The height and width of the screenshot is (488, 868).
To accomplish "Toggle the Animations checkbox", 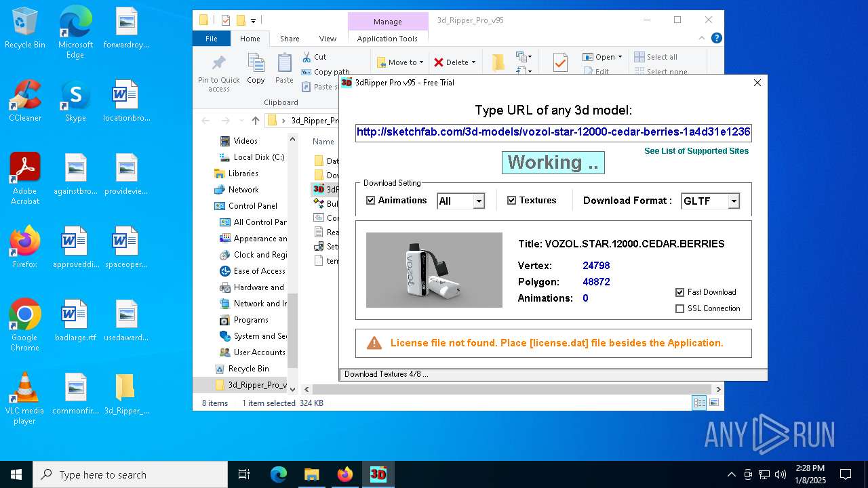I will [370, 201].
